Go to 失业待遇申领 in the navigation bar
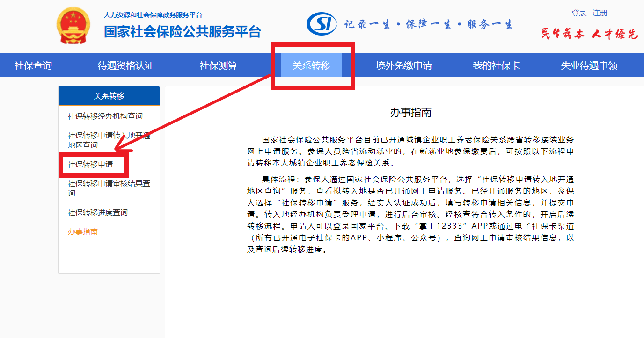This screenshot has height=338, width=644. click(589, 65)
